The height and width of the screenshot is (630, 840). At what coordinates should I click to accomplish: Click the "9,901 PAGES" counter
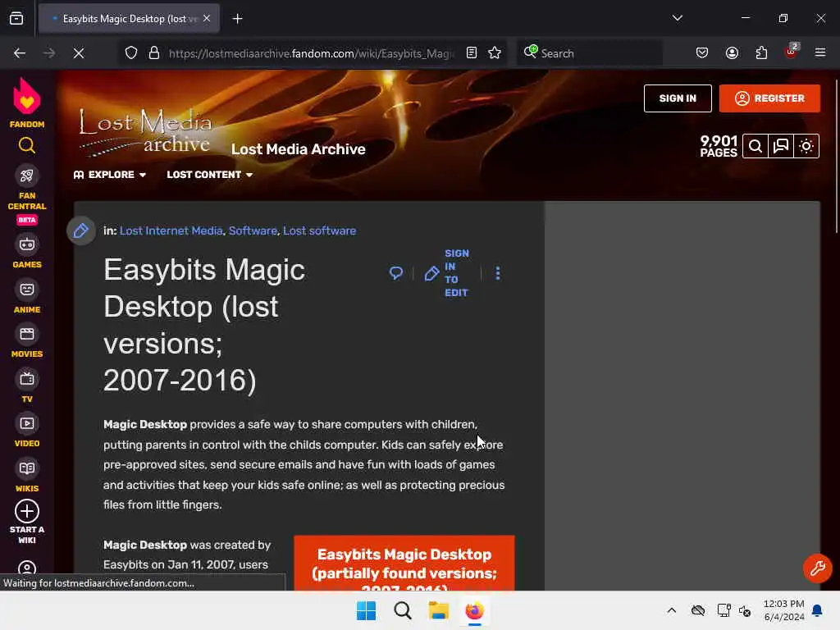click(x=719, y=146)
